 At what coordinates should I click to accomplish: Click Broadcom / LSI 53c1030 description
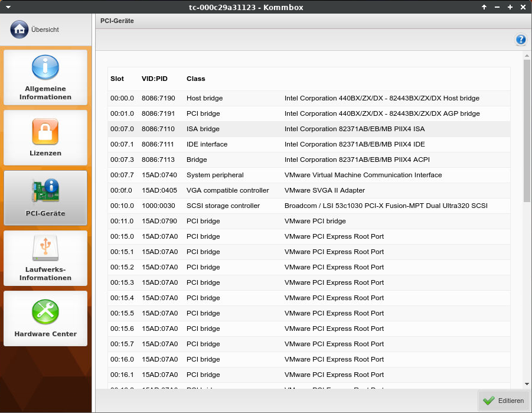tap(386, 206)
